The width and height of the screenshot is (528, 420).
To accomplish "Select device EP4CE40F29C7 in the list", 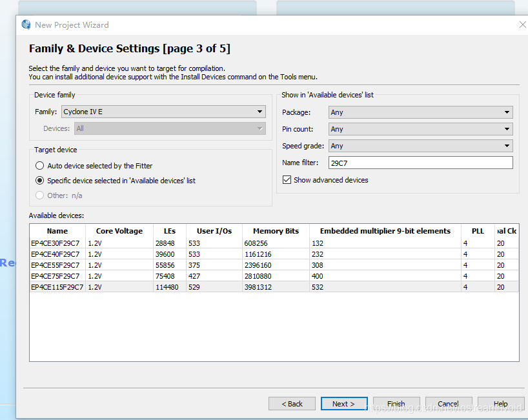I will point(56,254).
